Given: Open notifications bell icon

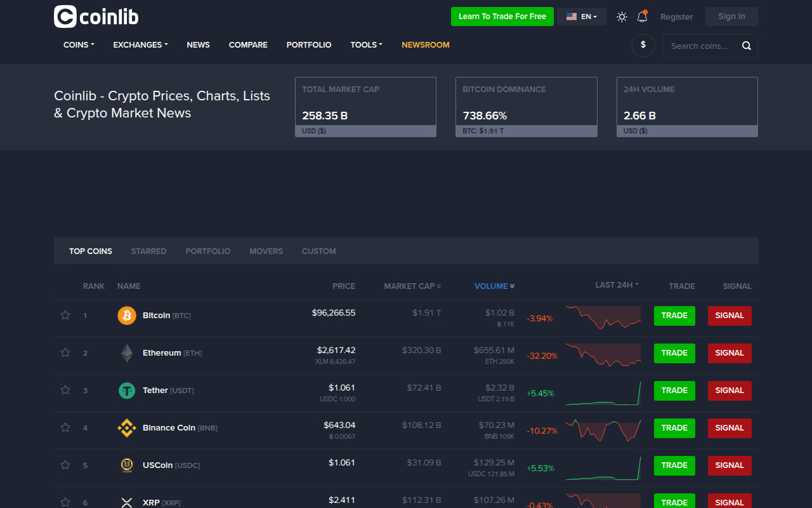Looking at the screenshot, I should click(x=642, y=17).
